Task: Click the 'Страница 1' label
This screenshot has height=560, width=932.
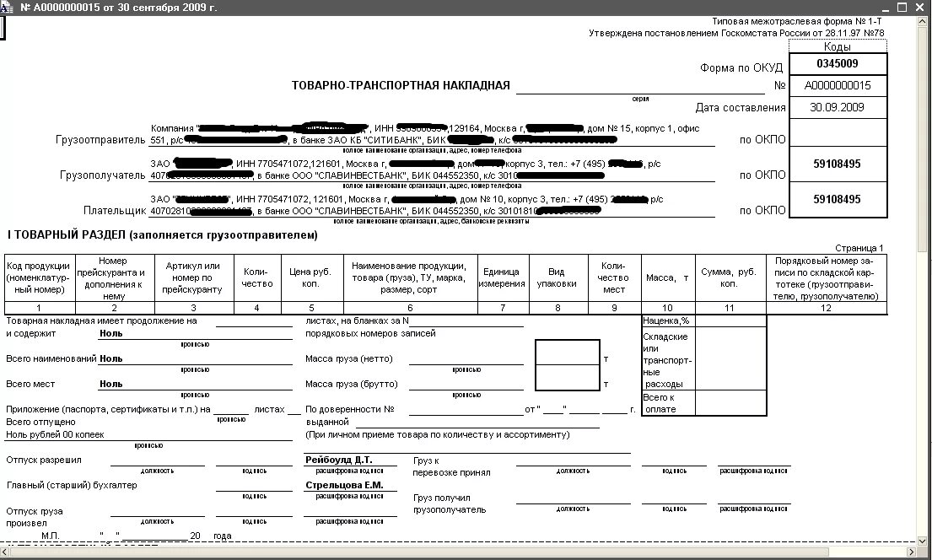Action: [x=859, y=249]
